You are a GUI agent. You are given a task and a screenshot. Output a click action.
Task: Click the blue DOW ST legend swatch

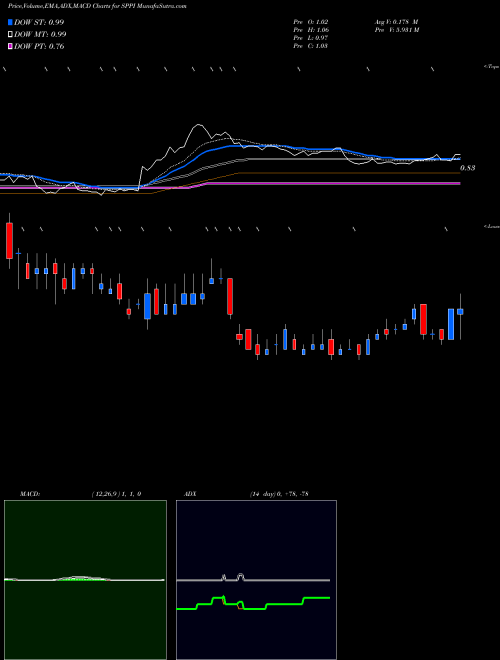pyautogui.click(x=10, y=22)
